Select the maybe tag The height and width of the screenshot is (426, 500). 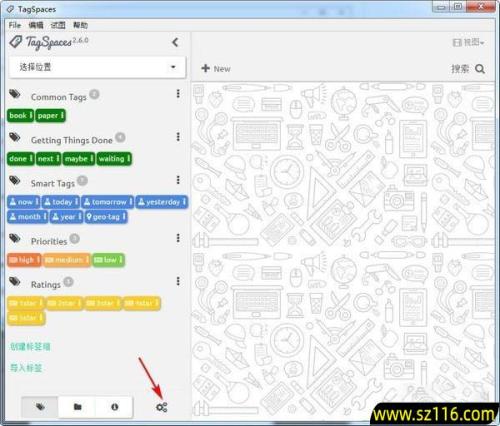(x=79, y=159)
